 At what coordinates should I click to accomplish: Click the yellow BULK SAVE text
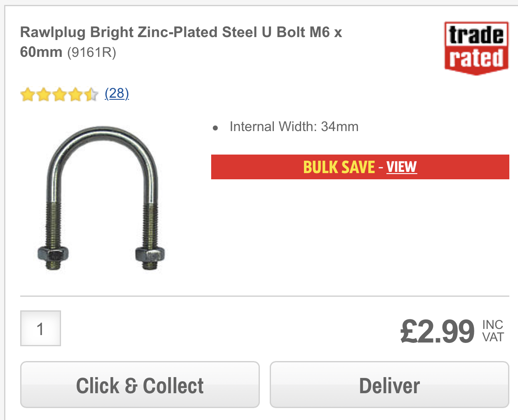[x=339, y=167]
